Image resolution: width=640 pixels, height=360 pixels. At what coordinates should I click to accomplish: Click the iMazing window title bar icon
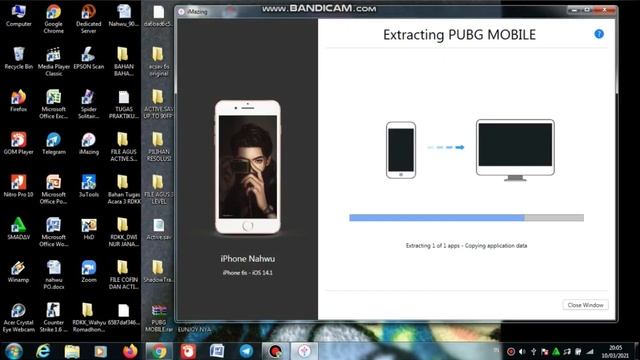182,12
